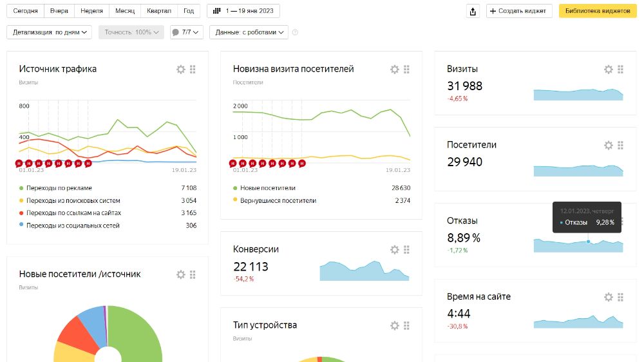Click Источник трафика widget title
This screenshot has width=644, height=362.
coord(58,69)
